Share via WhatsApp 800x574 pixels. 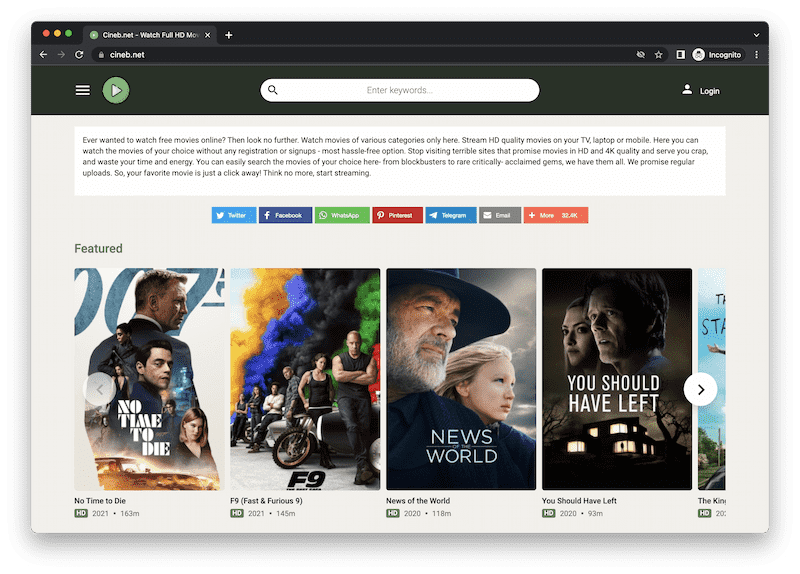tap(342, 215)
